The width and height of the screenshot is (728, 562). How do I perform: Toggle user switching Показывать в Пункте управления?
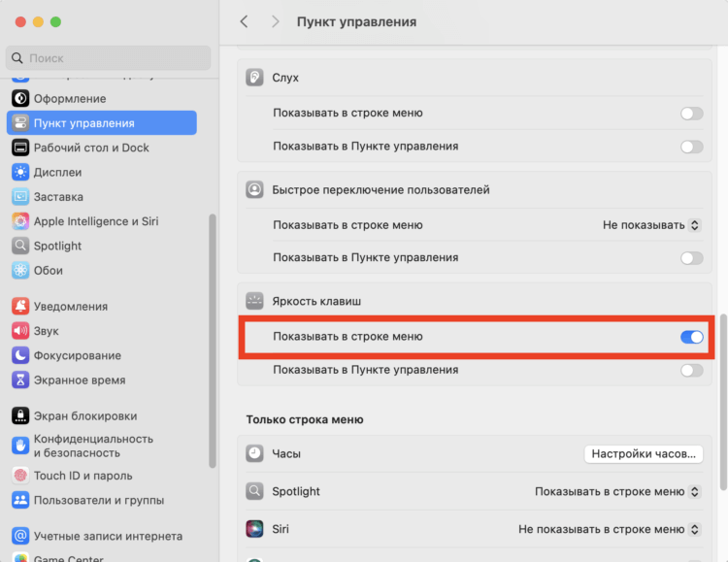tap(692, 258)
